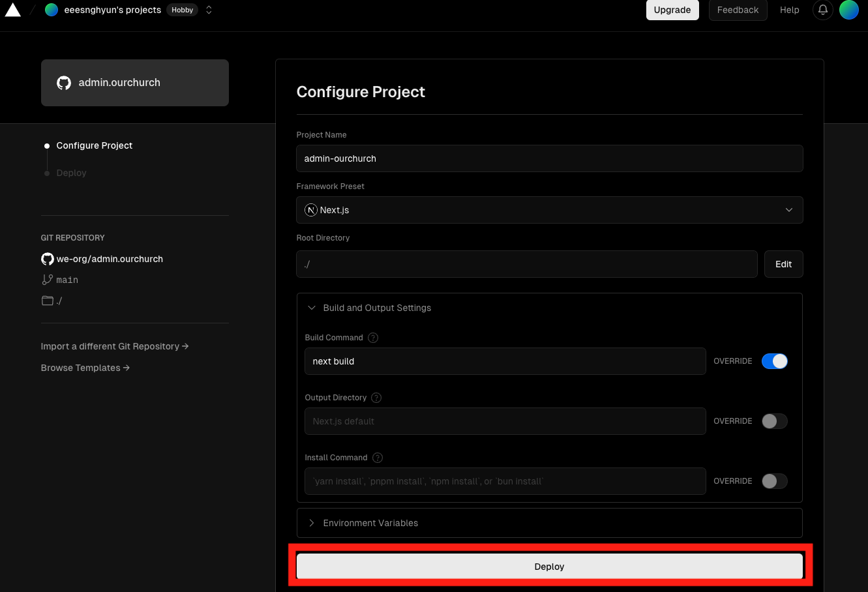Click the admin.ourchurch repository card

click(135, 83)
